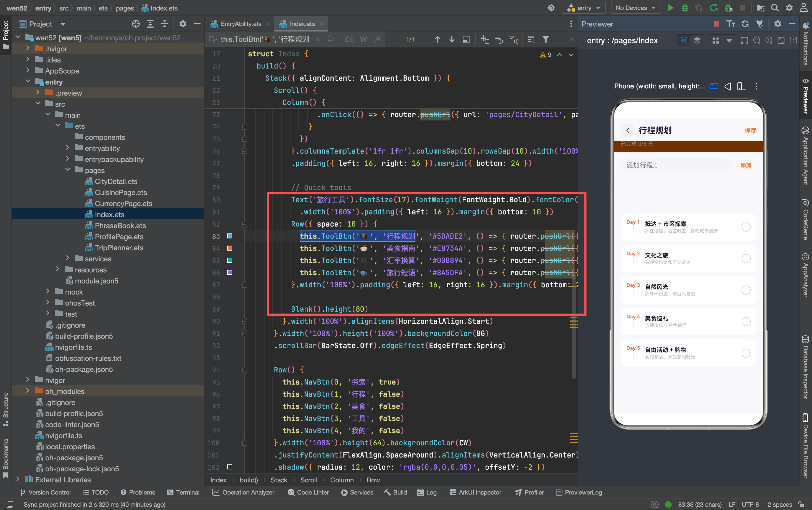This screenshot has height=510, width=812.
Task: Mark Day 3 自然风光 as complete
Action: [x=746, y=290]
